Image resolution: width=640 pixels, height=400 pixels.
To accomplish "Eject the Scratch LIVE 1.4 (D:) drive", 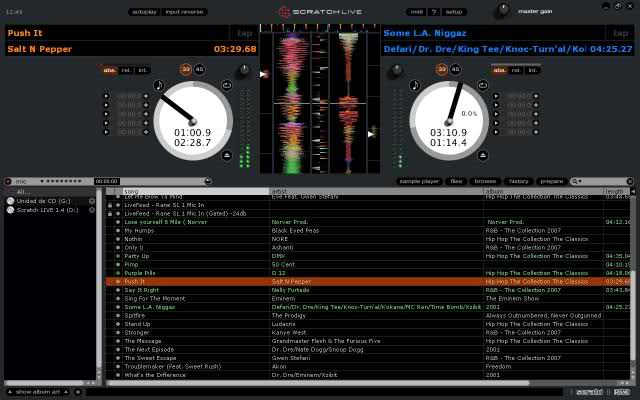I will tap(92, 210).
